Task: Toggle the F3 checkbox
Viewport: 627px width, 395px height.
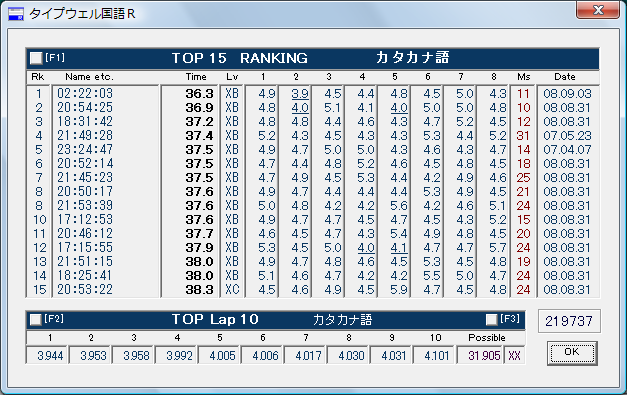Action: click(491, 319)
